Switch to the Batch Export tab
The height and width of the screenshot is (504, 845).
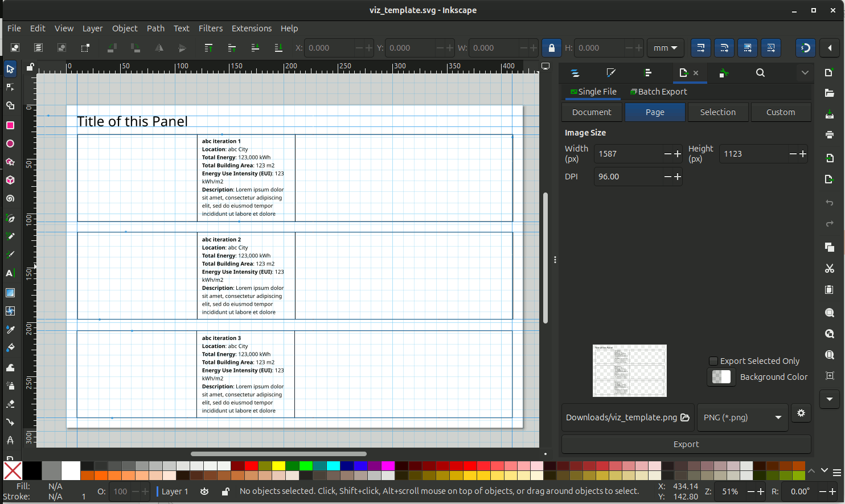(x=658, y=92)
